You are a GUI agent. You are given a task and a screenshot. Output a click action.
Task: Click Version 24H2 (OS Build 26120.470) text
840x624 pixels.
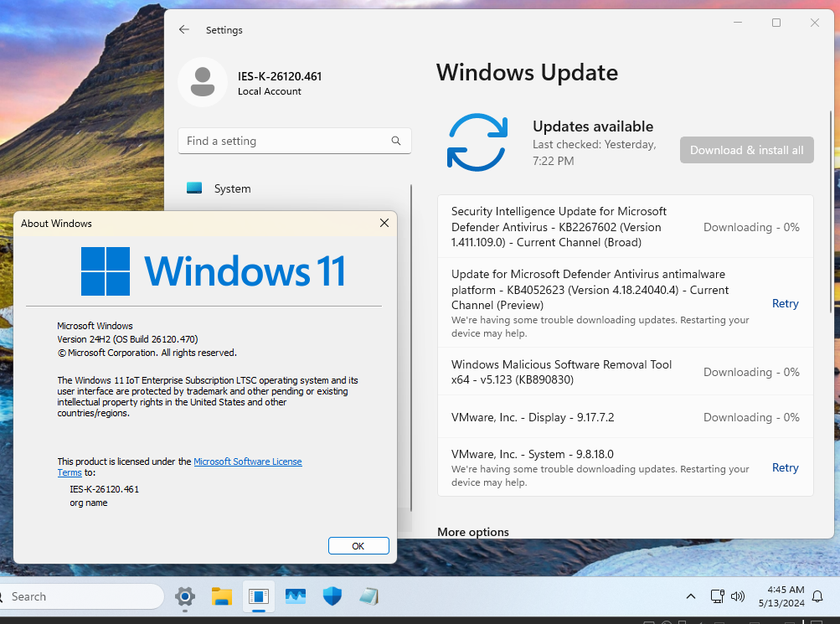127,339
